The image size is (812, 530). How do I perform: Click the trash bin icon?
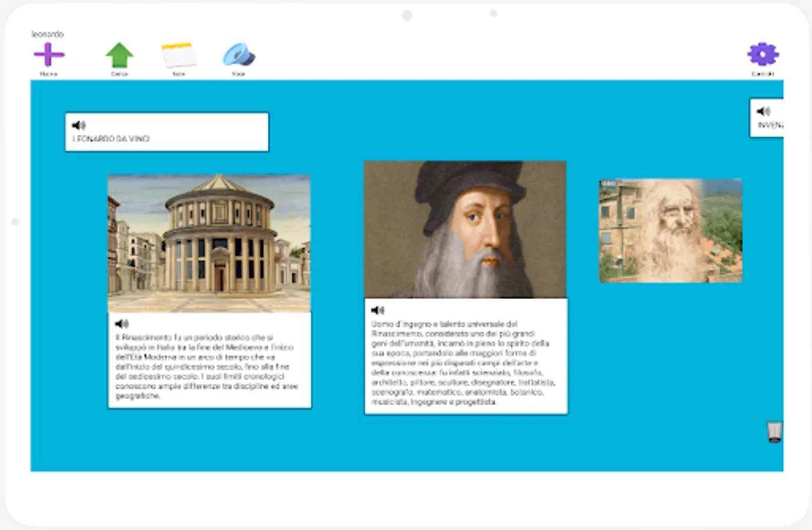774,432
